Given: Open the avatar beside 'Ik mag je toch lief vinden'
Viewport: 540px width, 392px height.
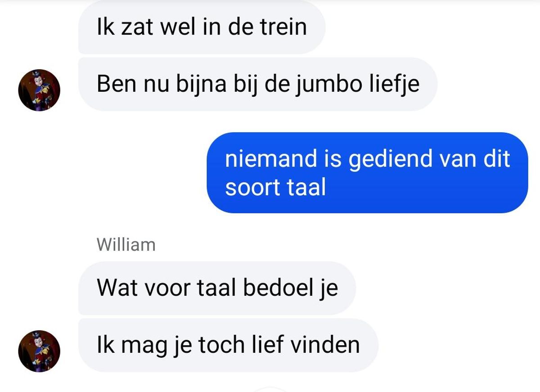Looking at the screenshot, I should click(39, 351).
